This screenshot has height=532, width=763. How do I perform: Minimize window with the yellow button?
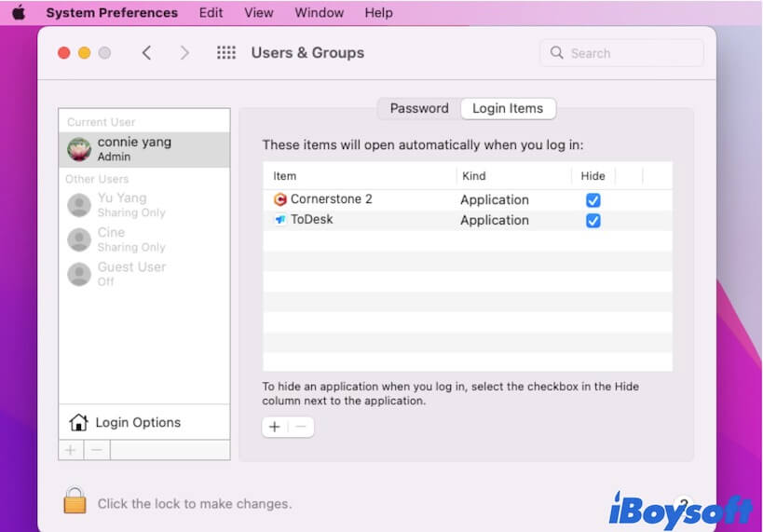84,52
